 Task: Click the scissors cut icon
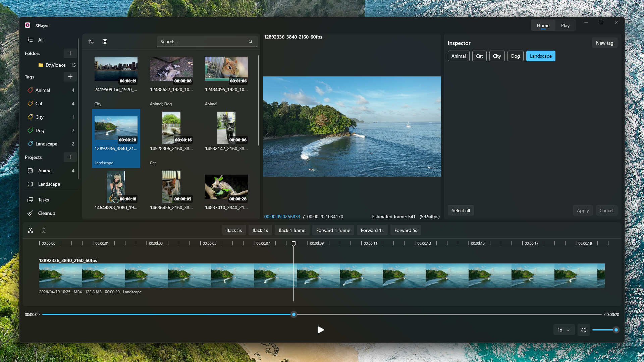tap(31, 230)
